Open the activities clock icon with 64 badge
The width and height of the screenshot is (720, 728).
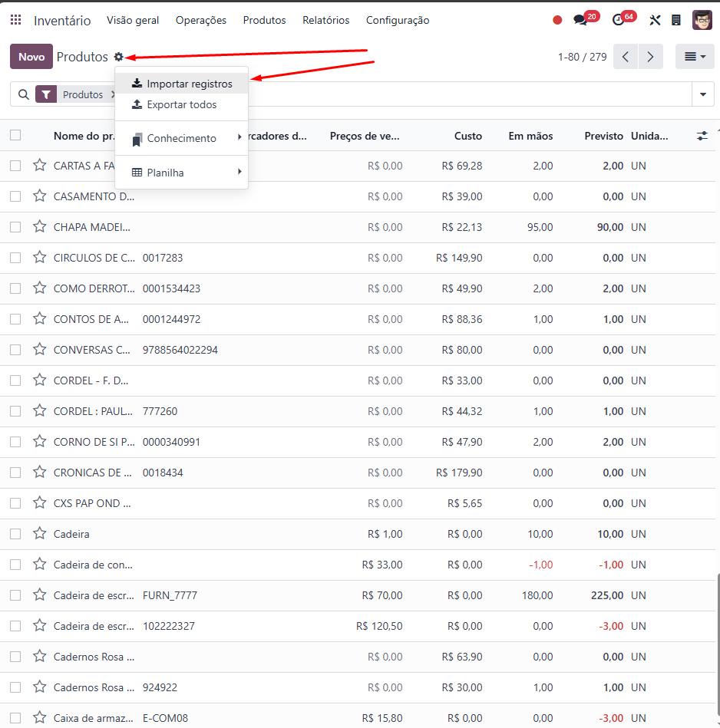pos(618,20)
